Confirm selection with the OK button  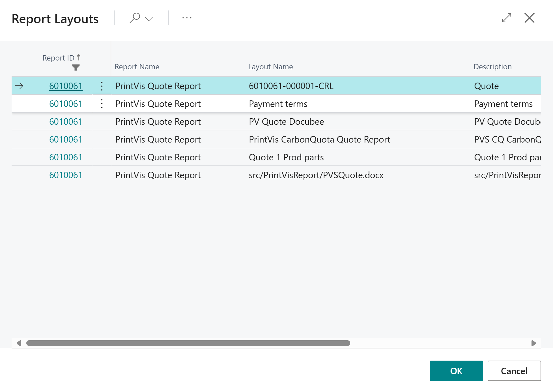click(456, 371)
